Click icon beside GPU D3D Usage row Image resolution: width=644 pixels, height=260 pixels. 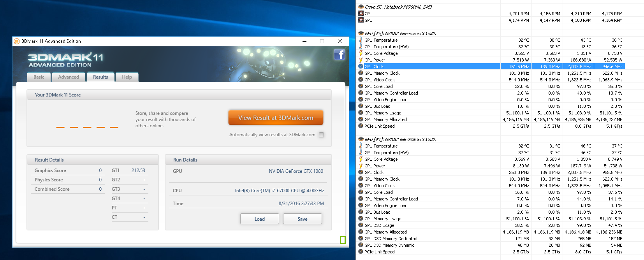361,225
